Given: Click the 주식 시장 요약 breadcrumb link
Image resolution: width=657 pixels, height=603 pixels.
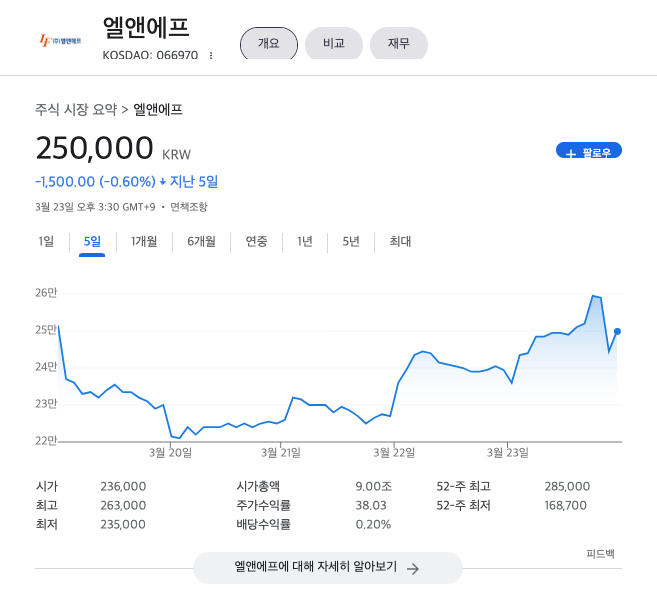Looking at the screenshot, I should click(x=76, y=110).
